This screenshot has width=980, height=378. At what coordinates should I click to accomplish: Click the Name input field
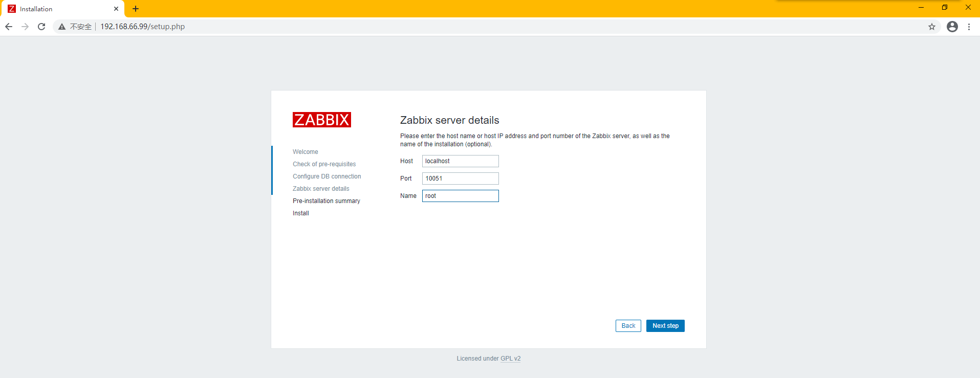[x=461, y=196]
